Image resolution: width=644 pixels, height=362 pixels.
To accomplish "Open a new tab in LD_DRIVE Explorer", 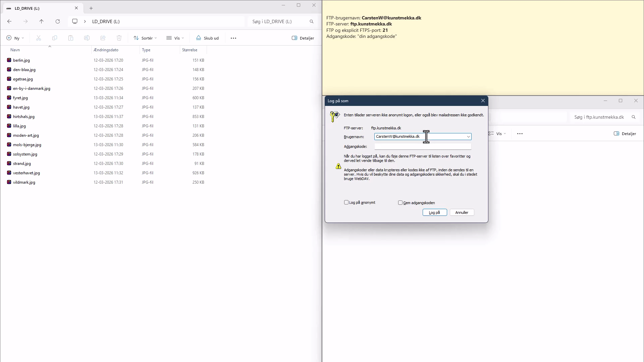I will (91, 8).
